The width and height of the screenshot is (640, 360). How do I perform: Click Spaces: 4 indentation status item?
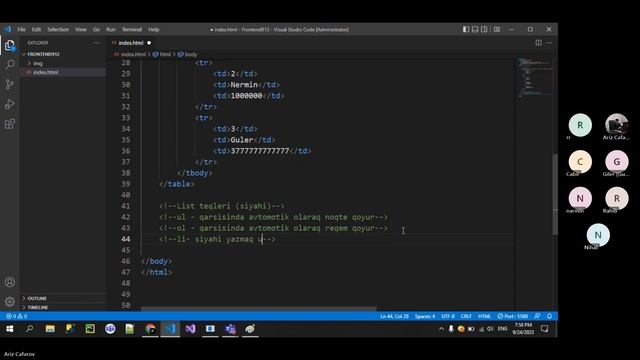click(x=425, y=316)
